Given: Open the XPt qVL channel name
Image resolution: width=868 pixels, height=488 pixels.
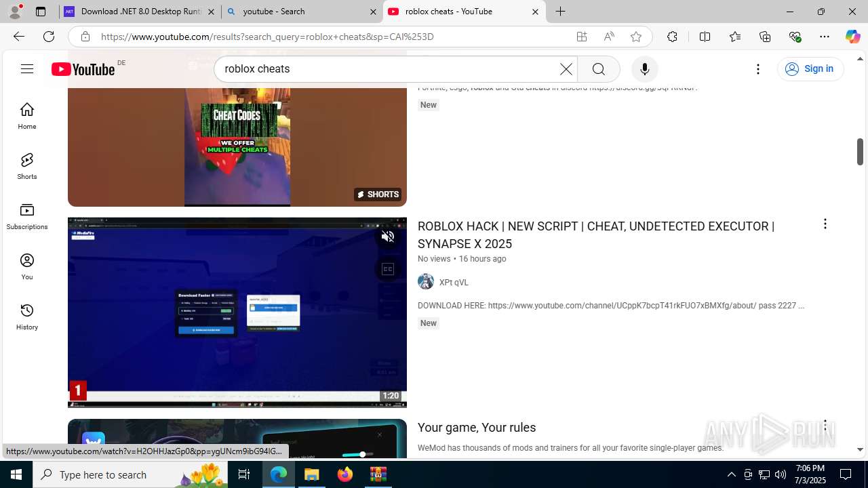Looking at the screenshot, I should pos(454,283).
